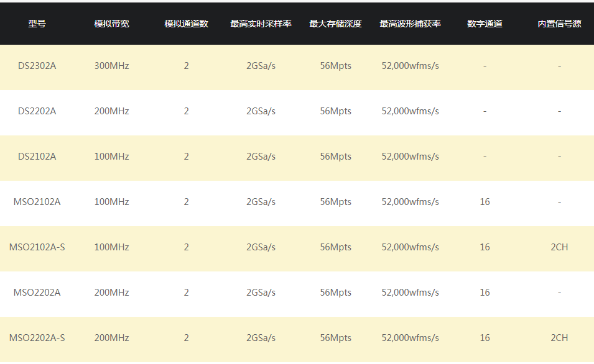Click 2GSa/s in the DS2302A row
Viewport: 594px width, 364px height.
click(x=261, y=66)
